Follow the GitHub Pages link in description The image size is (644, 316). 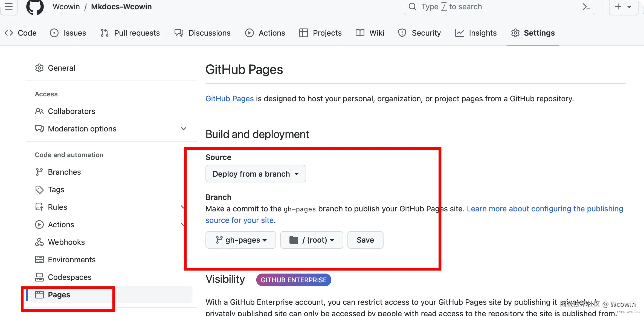[230, 99]
